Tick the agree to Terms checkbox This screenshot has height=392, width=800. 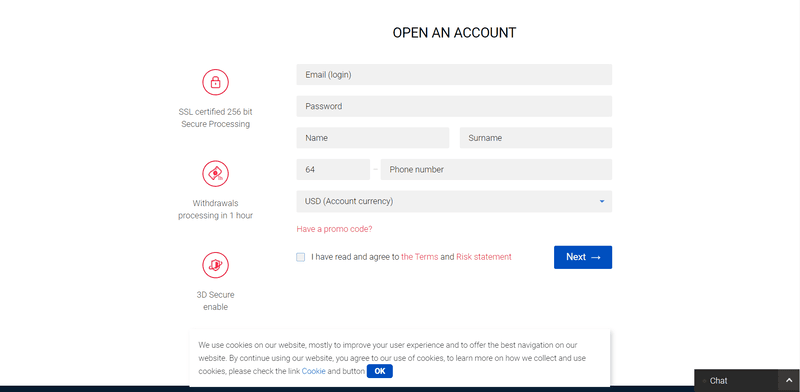tap(301, 257)
